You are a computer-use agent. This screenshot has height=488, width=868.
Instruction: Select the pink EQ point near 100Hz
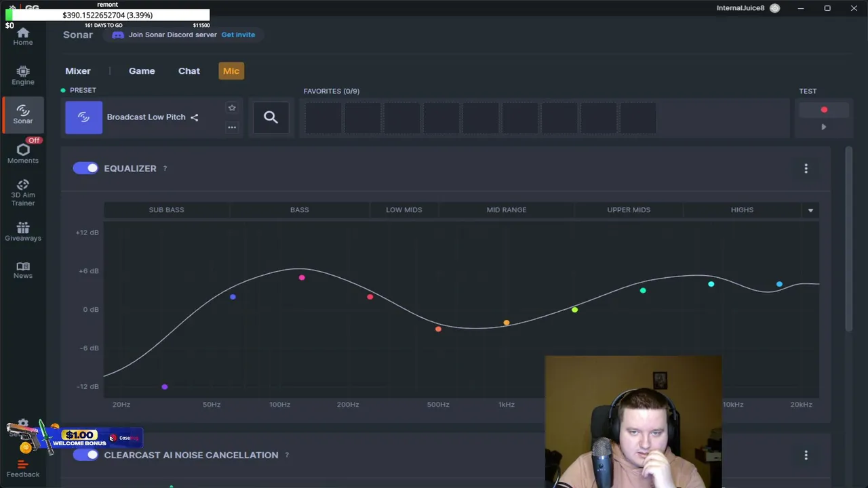(x=302, y=277)
